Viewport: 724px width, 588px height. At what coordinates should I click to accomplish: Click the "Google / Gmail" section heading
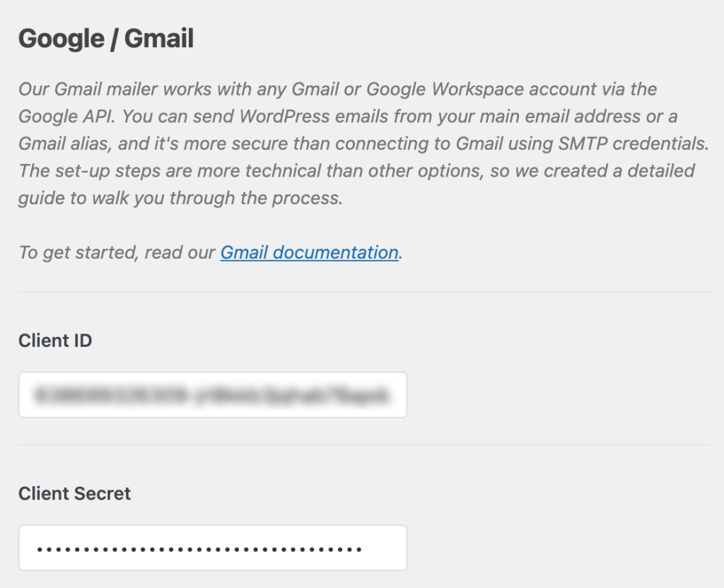pos(106,39)
